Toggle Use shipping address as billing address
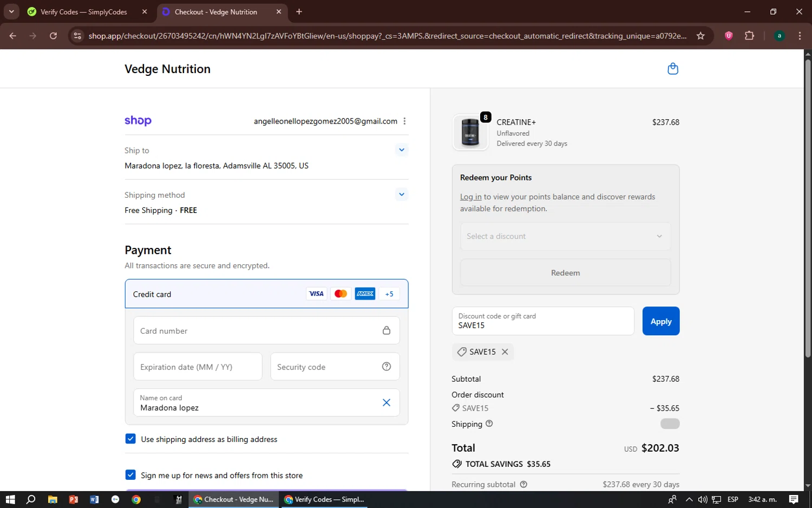The height and width of the screenshot is (508, 812). (x=130, y=439)
